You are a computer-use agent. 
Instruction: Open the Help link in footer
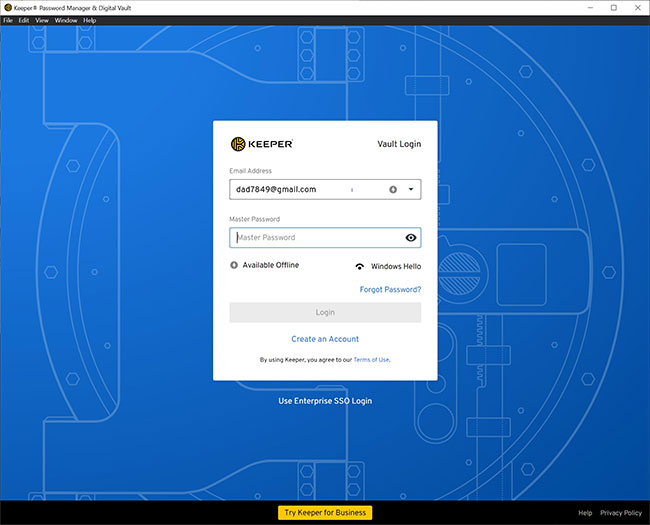click(x=585, y=513)
